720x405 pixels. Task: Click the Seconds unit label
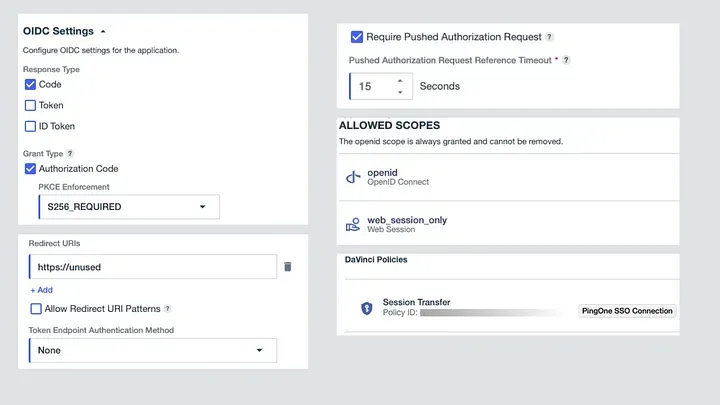click(439, 86)
